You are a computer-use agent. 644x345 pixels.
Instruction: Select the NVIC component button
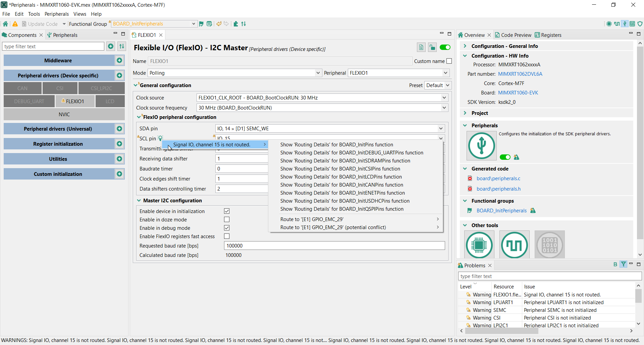tap(64, 115)
